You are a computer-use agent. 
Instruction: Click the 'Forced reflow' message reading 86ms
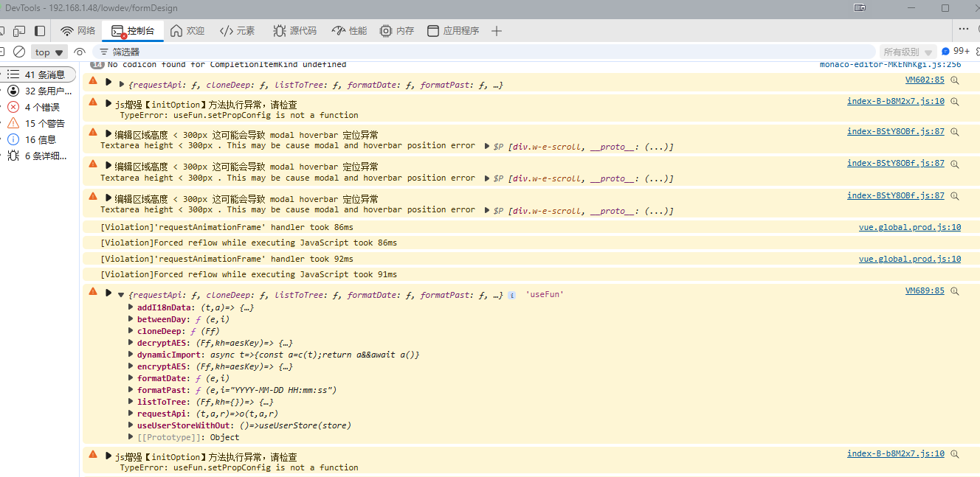pos(249,243)
